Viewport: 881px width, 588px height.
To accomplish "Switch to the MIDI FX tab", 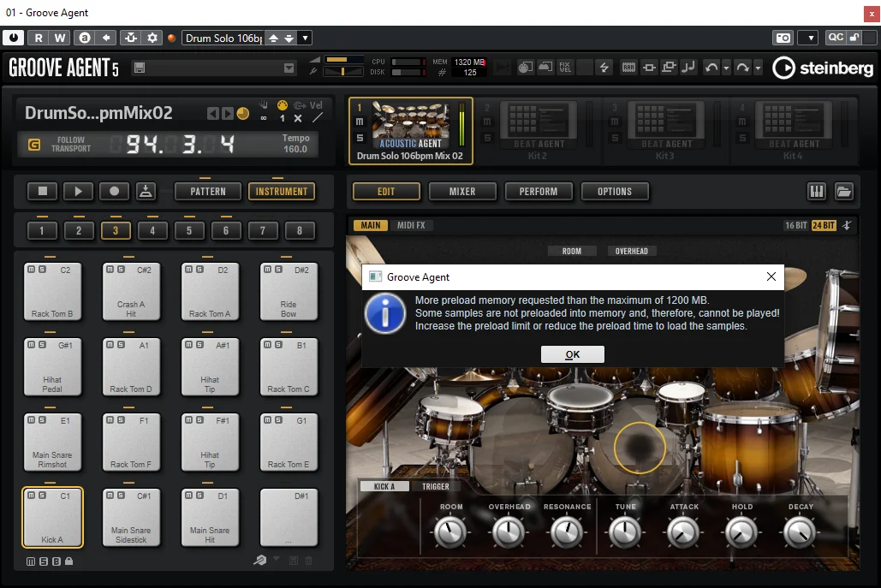I will pos(411,225).
